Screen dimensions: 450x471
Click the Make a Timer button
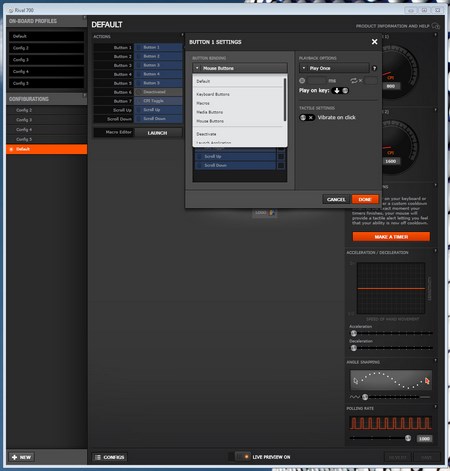[391, 237]
